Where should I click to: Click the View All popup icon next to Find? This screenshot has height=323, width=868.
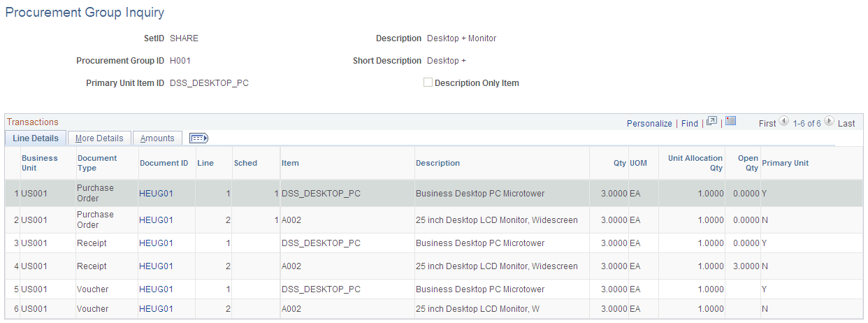point(711,121)
